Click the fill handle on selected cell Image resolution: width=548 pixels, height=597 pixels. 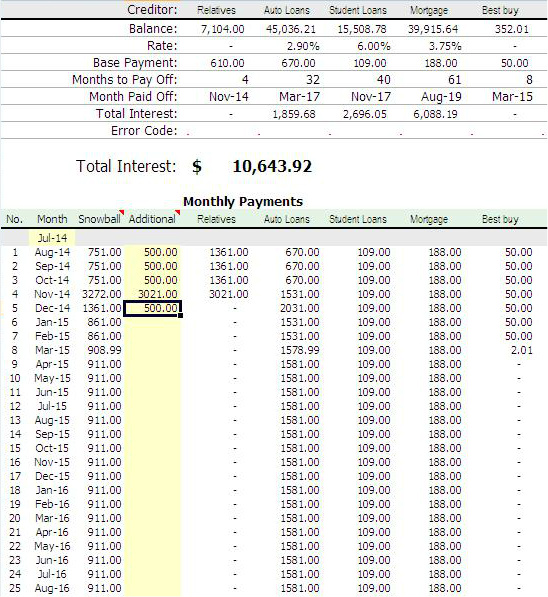pyautogui.click(x=181, y=315)
